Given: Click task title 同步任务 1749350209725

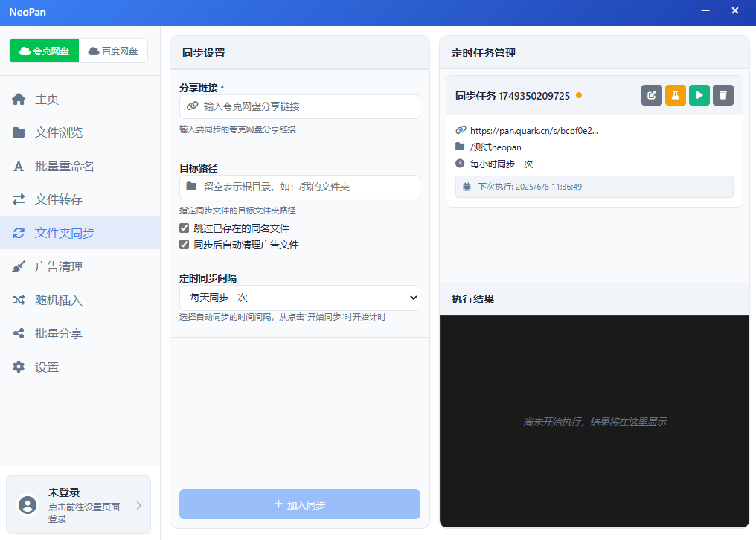Looking at the screenshot, I should (x=513, y=96).
